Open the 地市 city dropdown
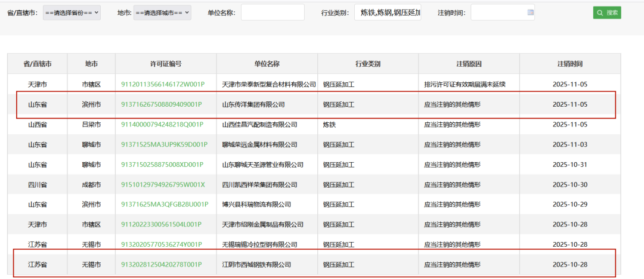This screenshot has width=644, height=279. pyautogui.click(x=162, y=13)
